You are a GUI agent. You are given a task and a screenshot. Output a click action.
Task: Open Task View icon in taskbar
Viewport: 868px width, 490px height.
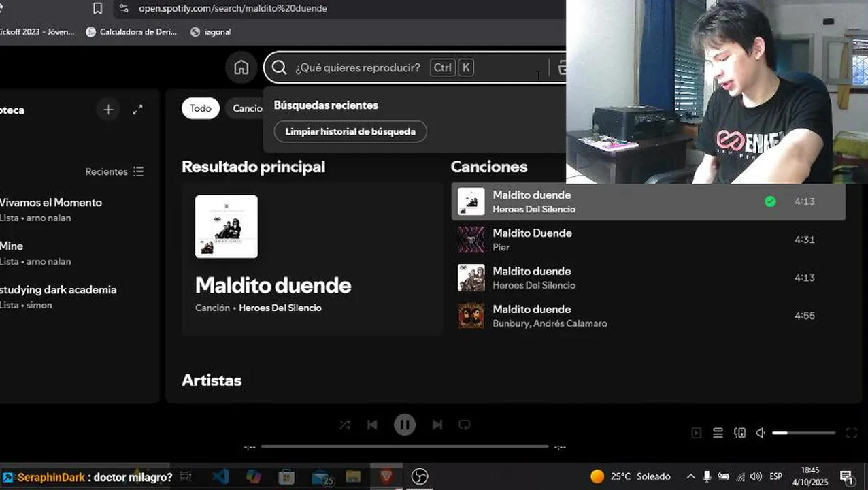185,476
